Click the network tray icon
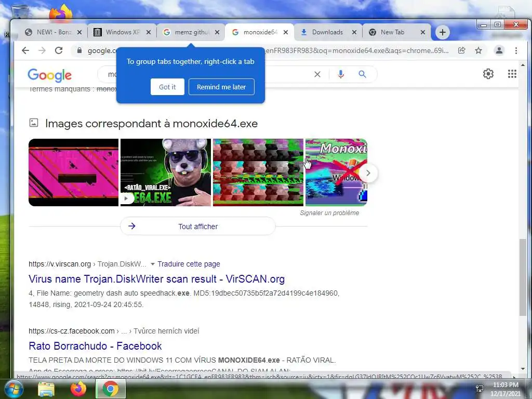The image size is (532, 399). pos(480,389)
